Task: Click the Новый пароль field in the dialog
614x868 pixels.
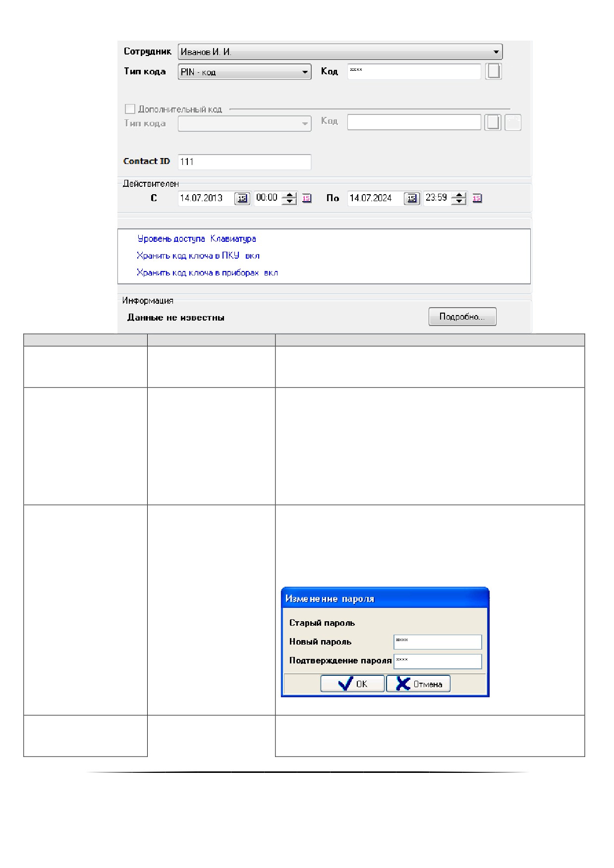Action: click(438, 642)
